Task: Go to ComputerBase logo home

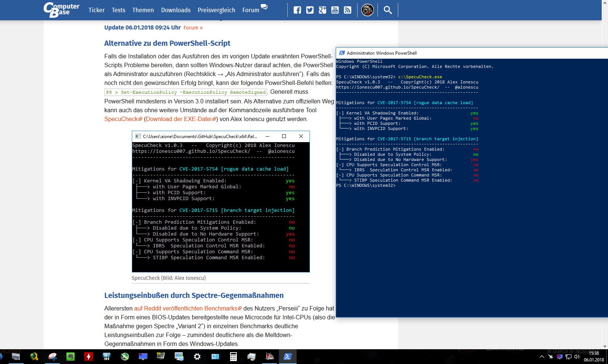Action: (61, 10)
